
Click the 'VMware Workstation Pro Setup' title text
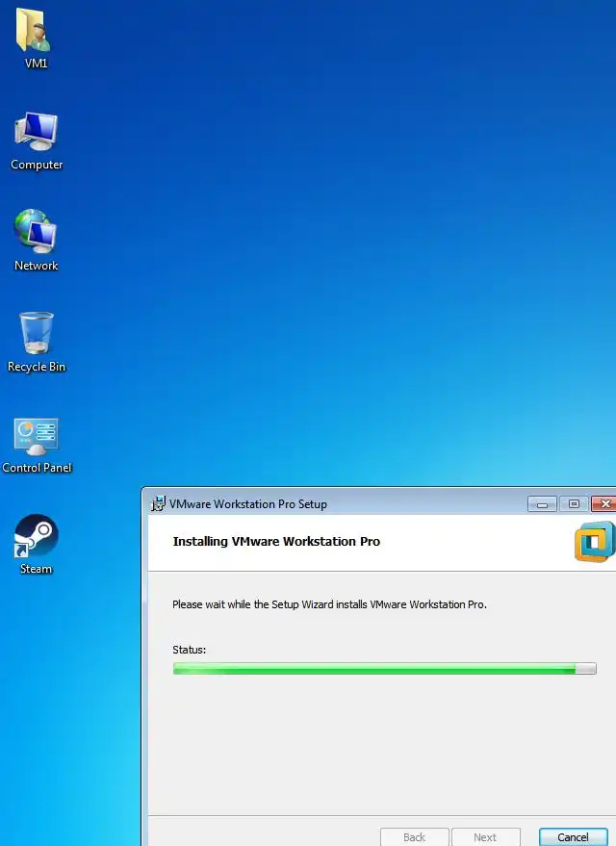(248, 504)
